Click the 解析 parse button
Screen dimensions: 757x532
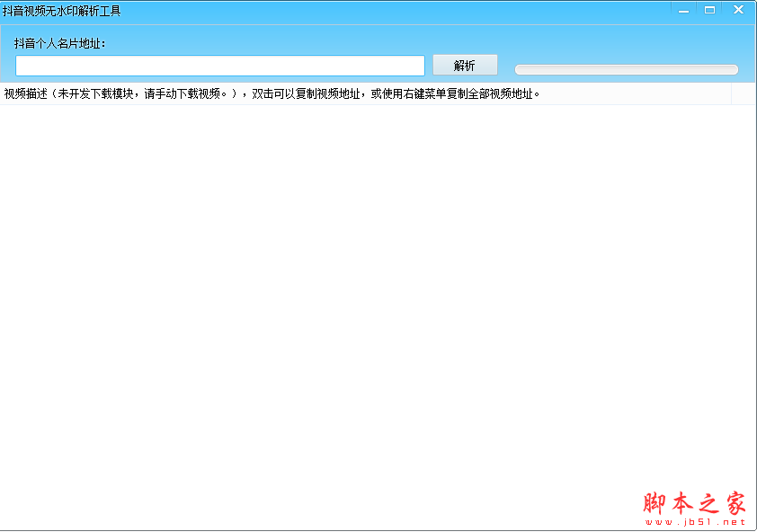[464, 65]
